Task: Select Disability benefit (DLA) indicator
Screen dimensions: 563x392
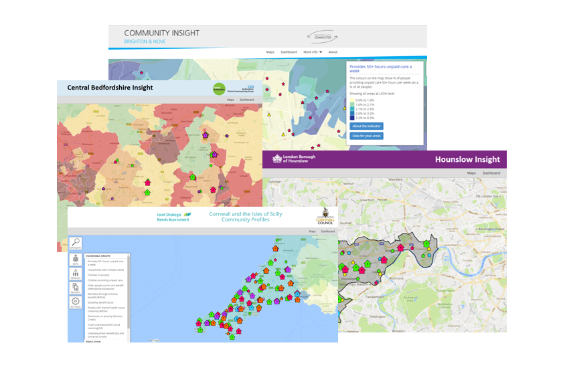Action: [102, 302]
